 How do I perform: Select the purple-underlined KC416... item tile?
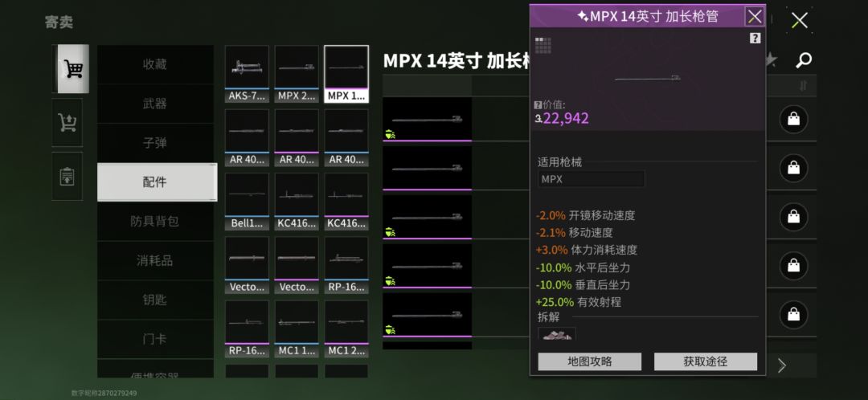346,202
